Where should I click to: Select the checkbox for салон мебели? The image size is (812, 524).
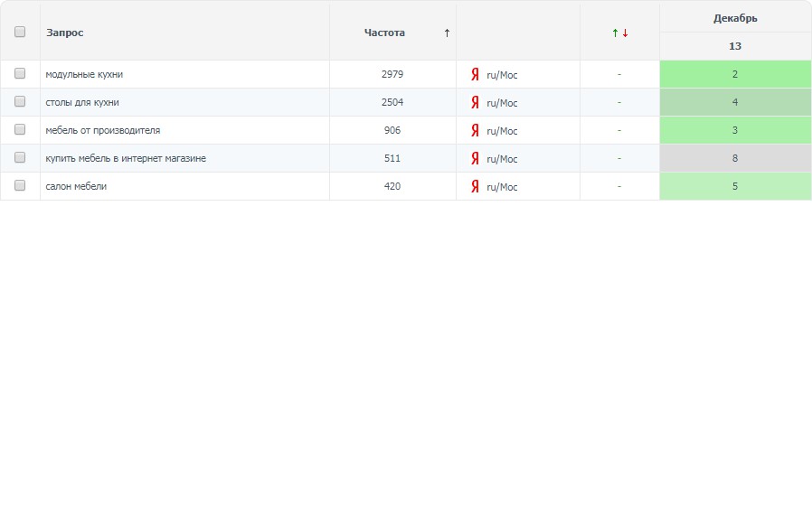(x=20, y=186)
